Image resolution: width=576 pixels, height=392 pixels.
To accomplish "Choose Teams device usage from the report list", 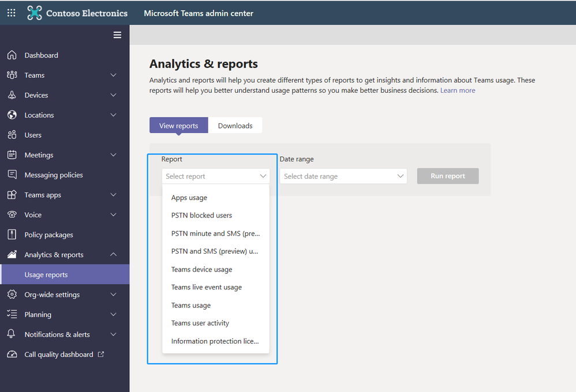I will click(x=201, y=269).
